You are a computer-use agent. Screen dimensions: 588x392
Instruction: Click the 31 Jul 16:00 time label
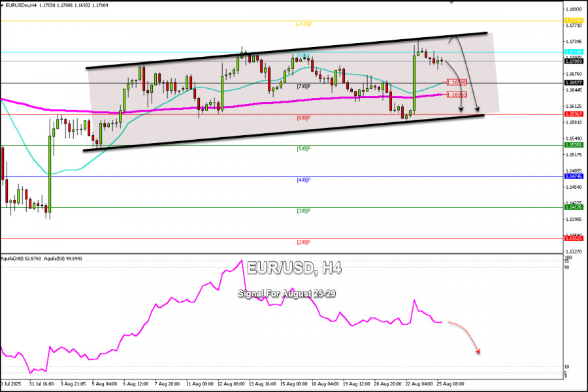click(x=41, y=384)
